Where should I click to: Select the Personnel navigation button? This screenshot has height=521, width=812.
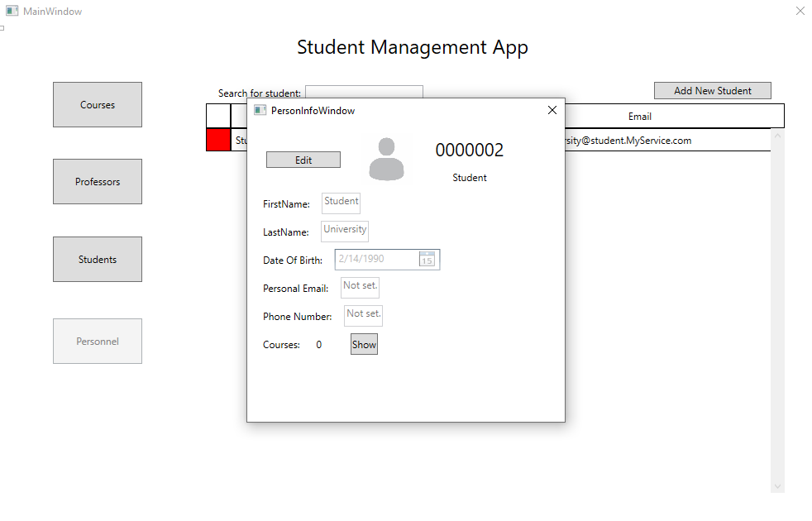coord(98,342)
